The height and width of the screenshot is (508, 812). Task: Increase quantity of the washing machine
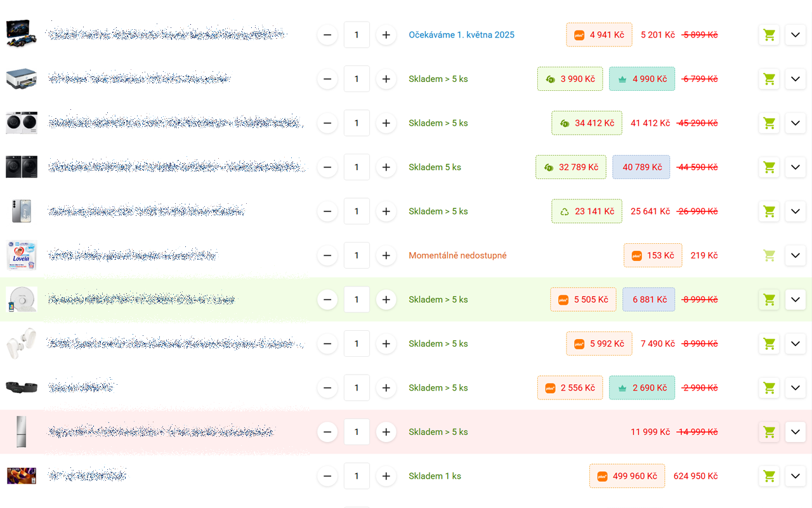coord(386,123)
